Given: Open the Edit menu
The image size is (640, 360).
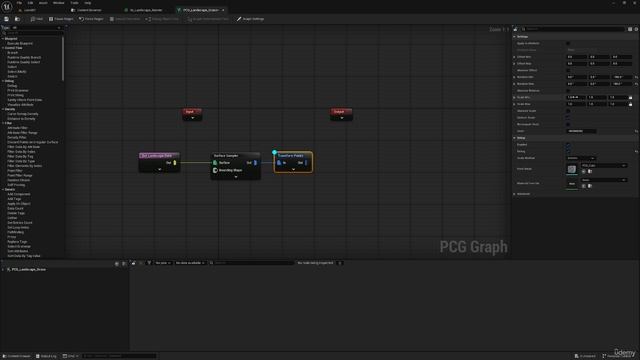Looking at the screenshot, I should pyautogui.click(x=30, y=3).
